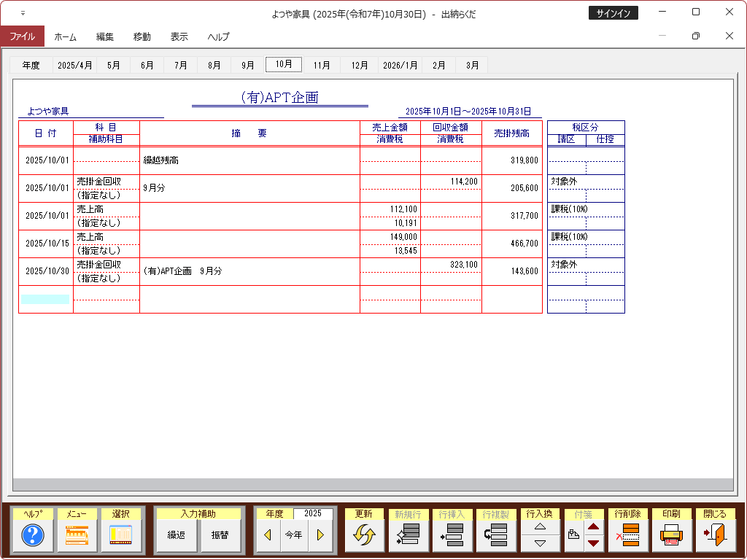Click the 行削除 (Delete row) icon
Viewport: 747px width, 560px height.
(627, 536)
